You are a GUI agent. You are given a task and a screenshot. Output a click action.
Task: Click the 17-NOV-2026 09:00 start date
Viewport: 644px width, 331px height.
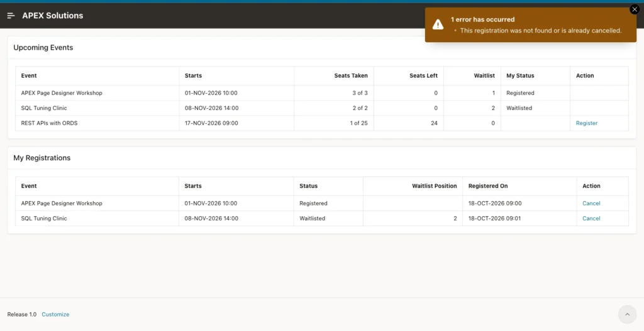click(x=211, y=123)
